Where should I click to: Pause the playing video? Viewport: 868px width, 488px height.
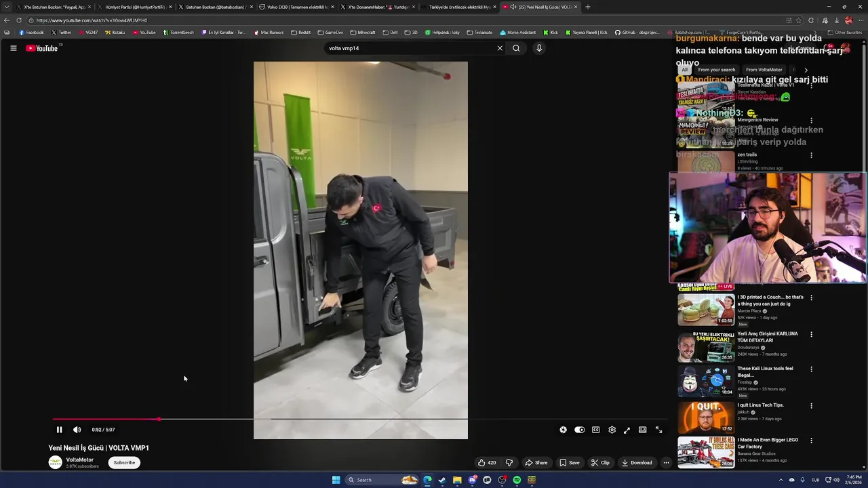[59, 430]
